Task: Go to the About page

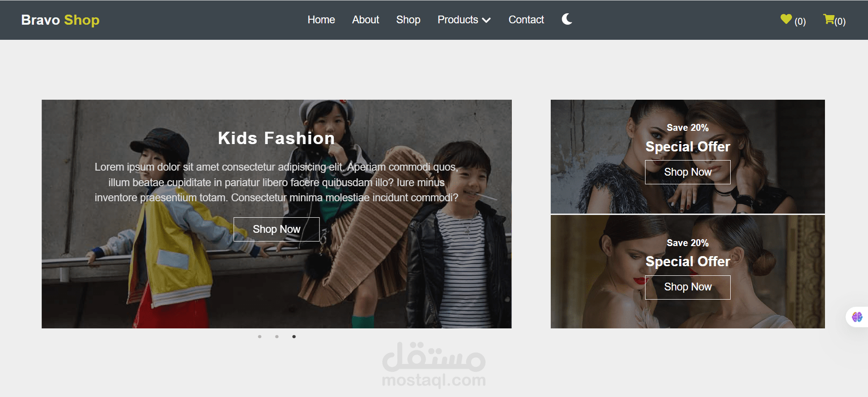Action: coord(365,20)
